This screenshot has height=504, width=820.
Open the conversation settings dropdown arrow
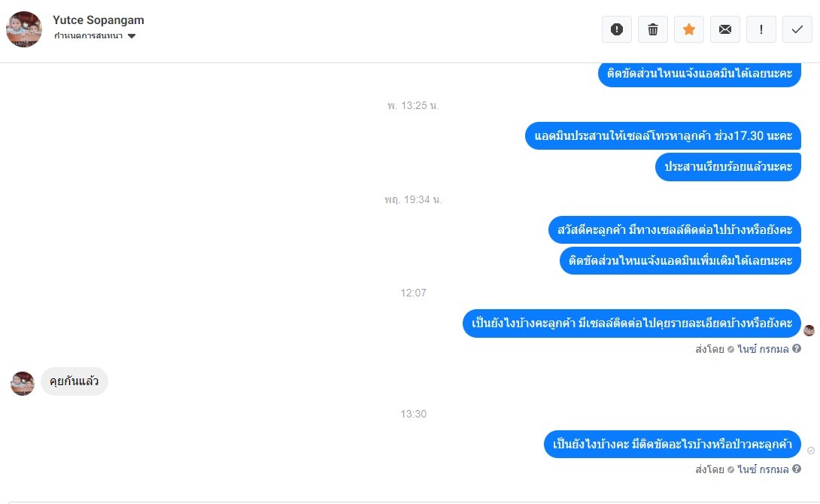click(132, 36)
